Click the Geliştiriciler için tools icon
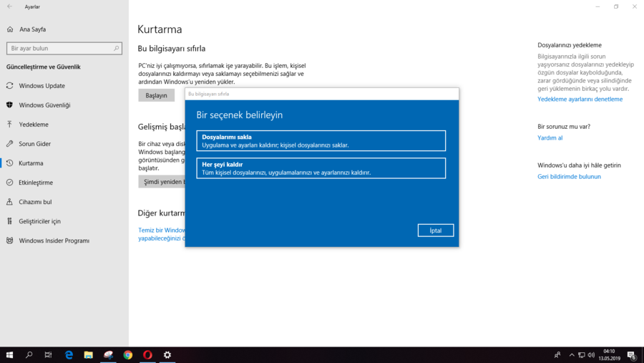This screenshot has height=363, width=644. click(10, 221)
